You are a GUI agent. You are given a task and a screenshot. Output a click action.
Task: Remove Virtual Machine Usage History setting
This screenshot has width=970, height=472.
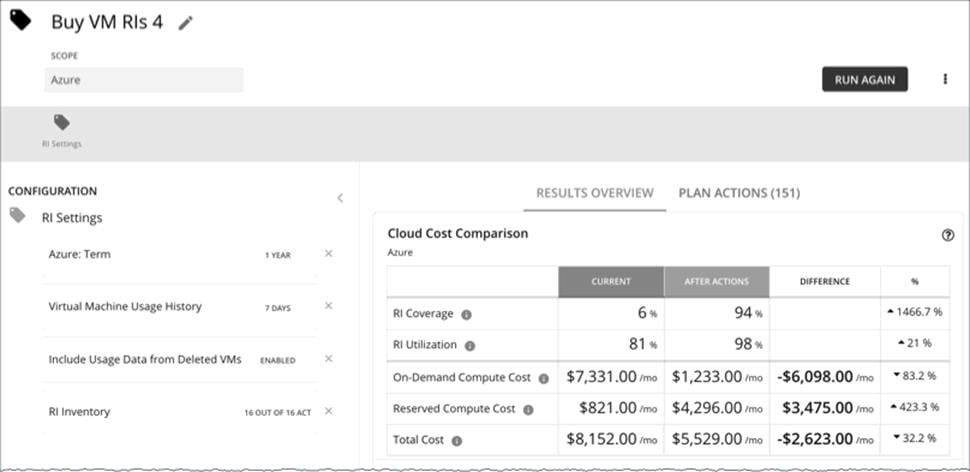pos(328,306)
